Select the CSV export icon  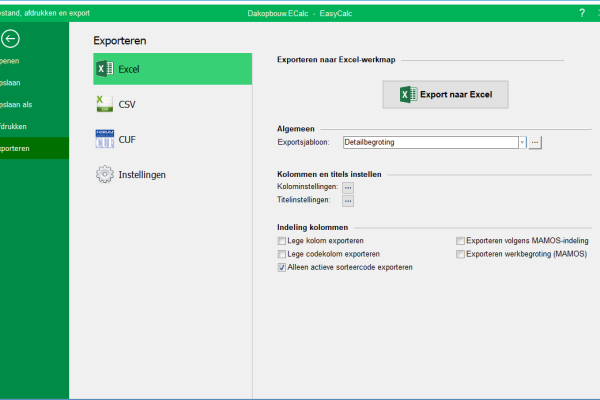(x=105, y=104)
